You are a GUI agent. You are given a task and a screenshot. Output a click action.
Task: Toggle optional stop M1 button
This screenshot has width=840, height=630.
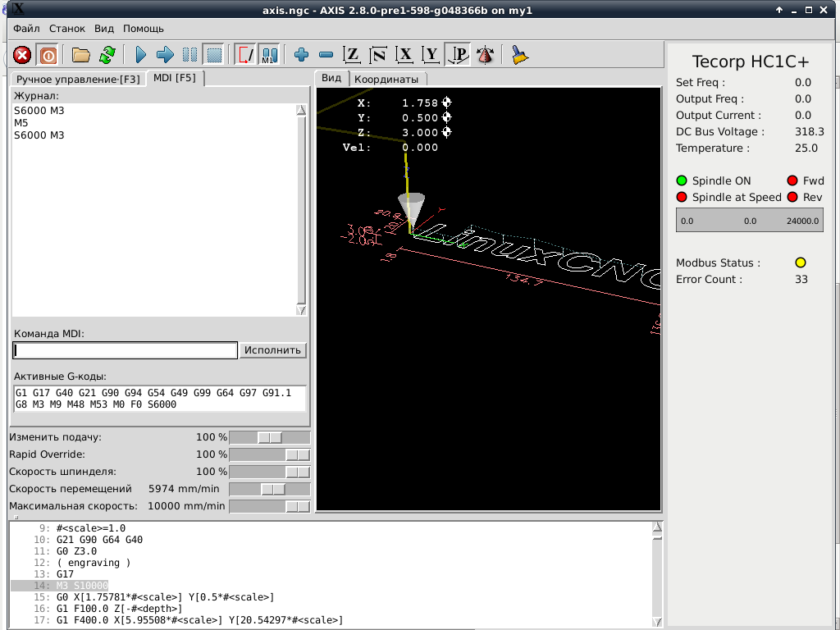(269, 55)
